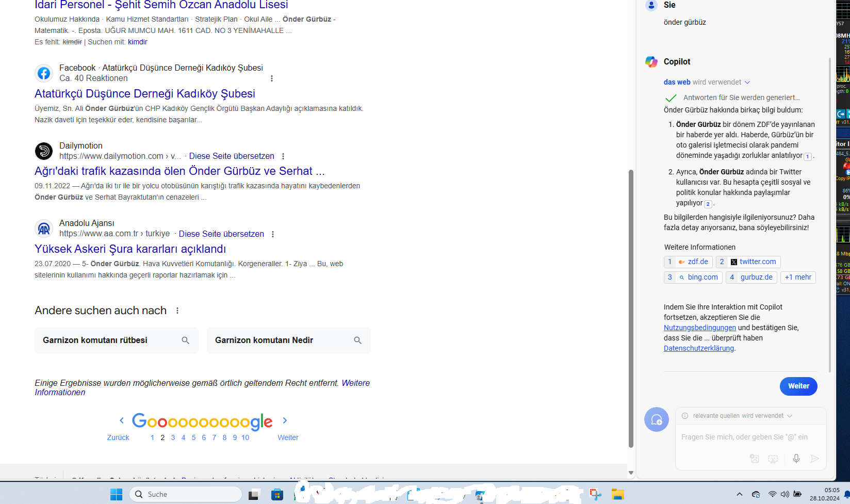Image resolution: width=850 pixels, height=504 pixels.
Task: Click search icon on Garnizon komutanı Nedir
Action: 358,340
